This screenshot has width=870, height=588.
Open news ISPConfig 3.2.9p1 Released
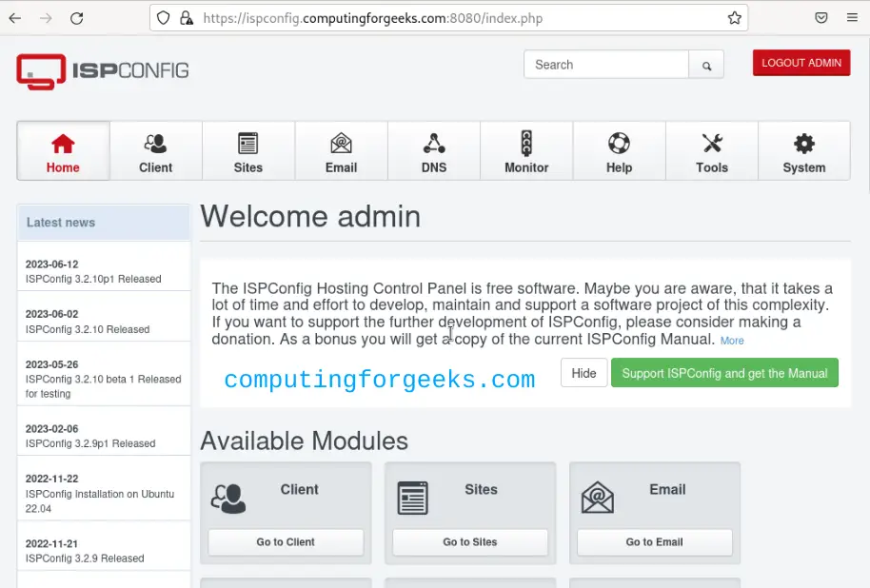click(90, 443)
